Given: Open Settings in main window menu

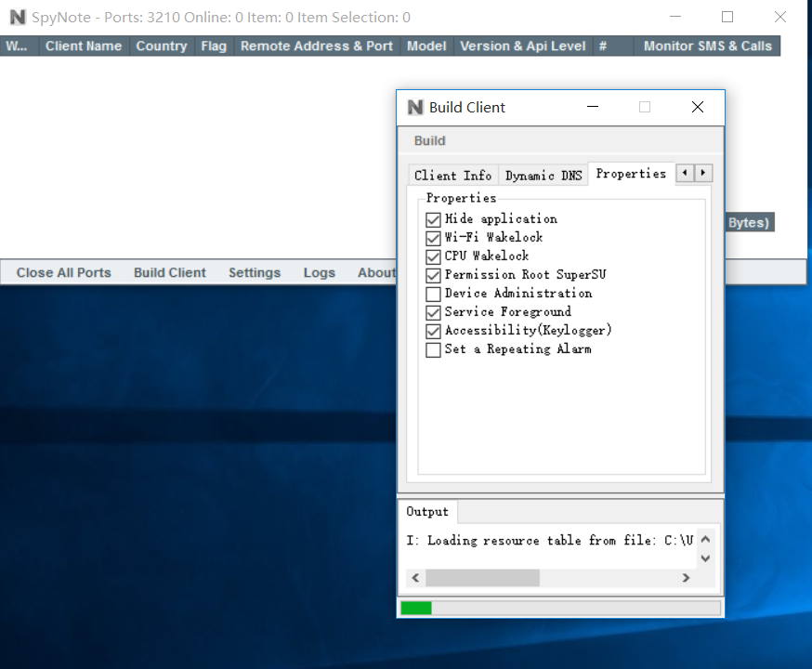Looking at the screenshot, I should [x=255, y=272].
